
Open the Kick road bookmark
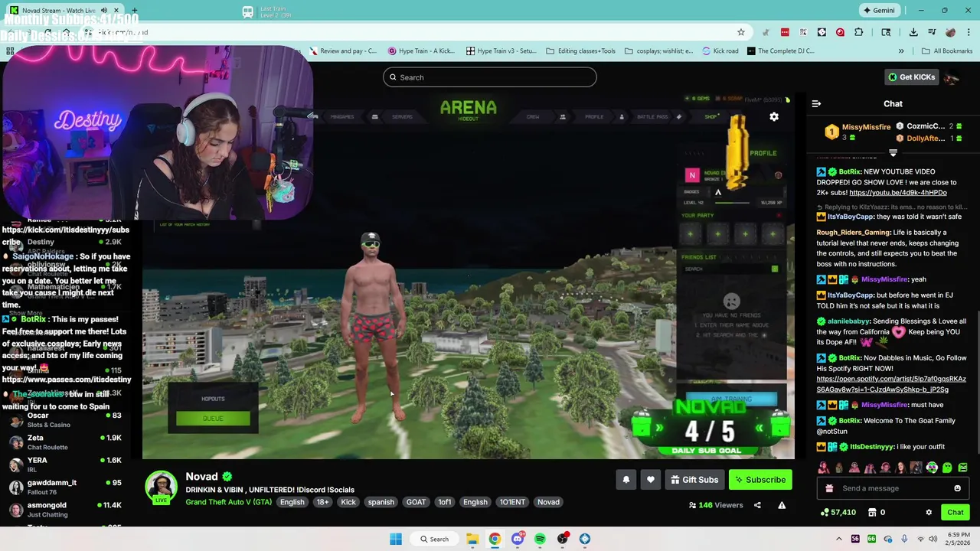tap(720, 51)
